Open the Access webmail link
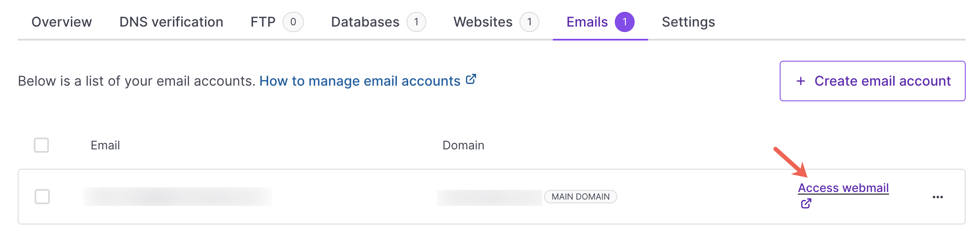Viewport: 980px width, 227px height. pos(843,188)
